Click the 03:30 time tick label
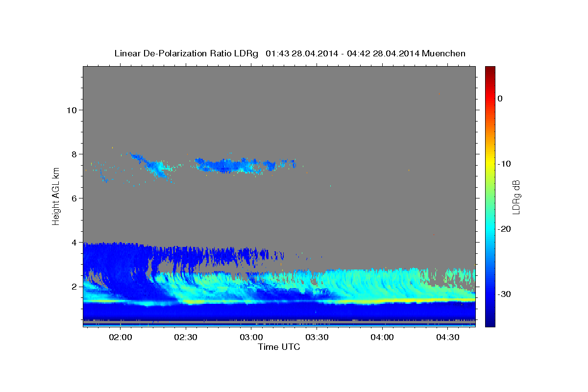Viewport: 588px width, 392px height. coord(317,337)
